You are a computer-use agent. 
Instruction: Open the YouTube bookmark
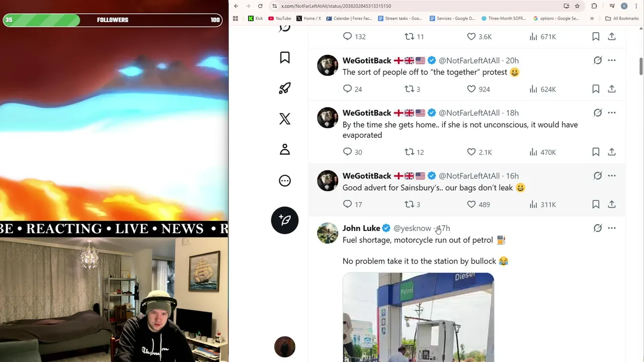coord(280,19)
